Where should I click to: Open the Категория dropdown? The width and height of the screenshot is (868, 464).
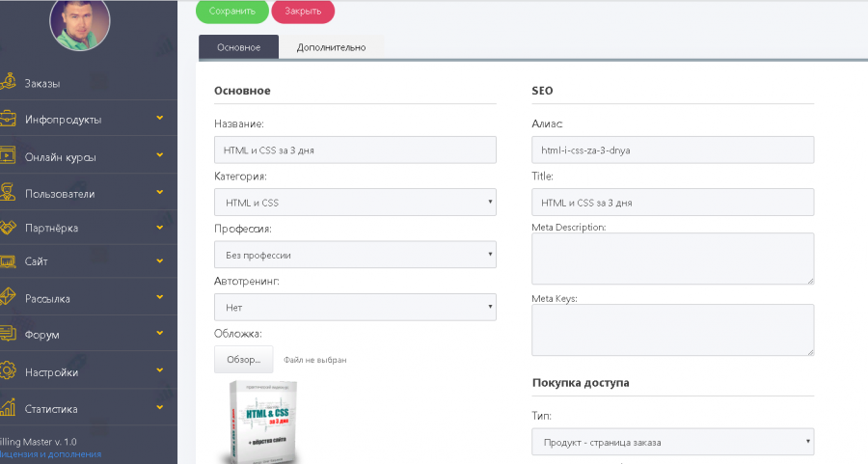pyautogui.click(x=354, y=203)
